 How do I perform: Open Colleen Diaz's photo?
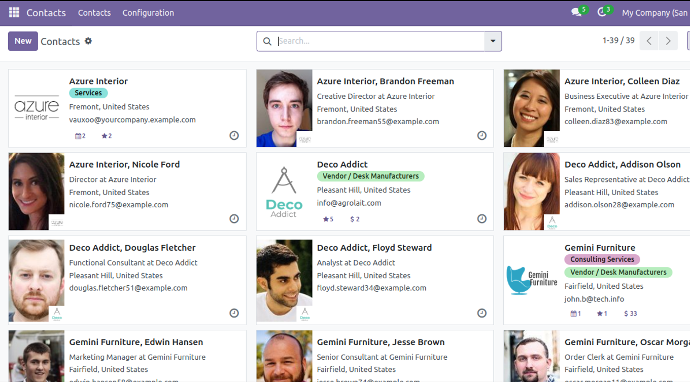(x=532, y=108)
